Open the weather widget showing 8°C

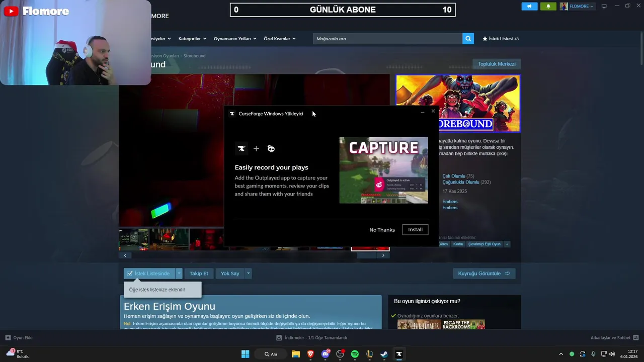pos(18,354)
